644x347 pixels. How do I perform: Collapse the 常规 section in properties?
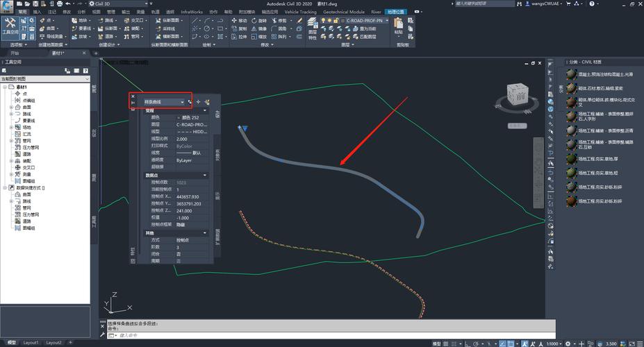pyautogui.click(x=205, y=110)
